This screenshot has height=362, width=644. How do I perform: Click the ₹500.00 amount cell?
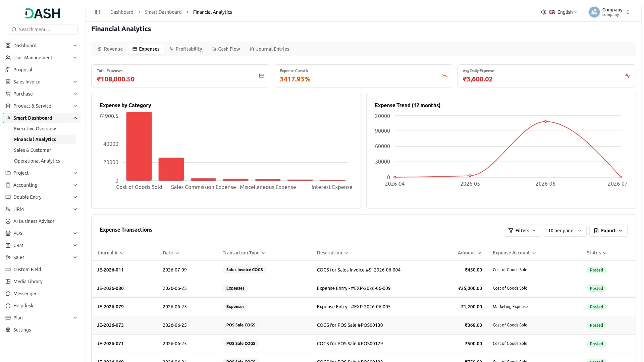(x=473, y=344)
